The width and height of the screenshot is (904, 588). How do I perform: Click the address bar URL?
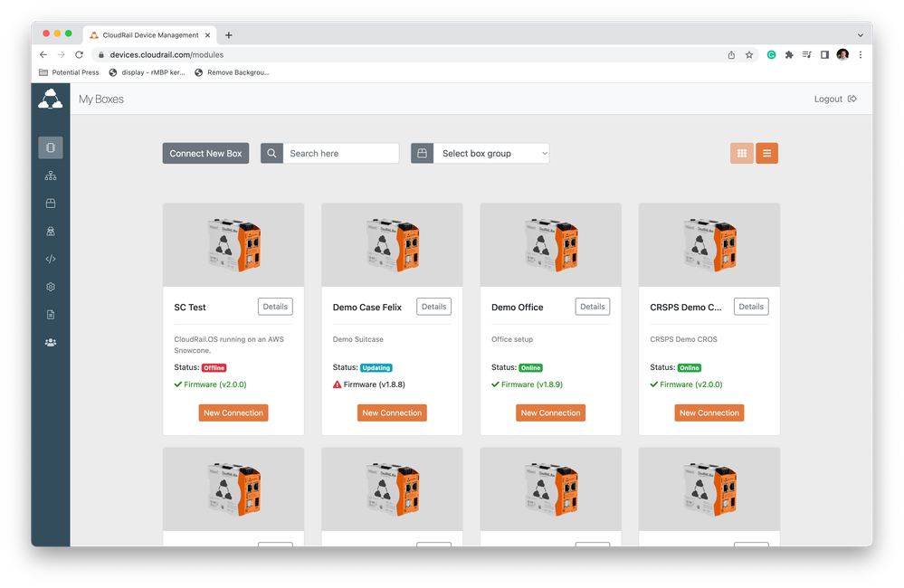coord(167,55)
